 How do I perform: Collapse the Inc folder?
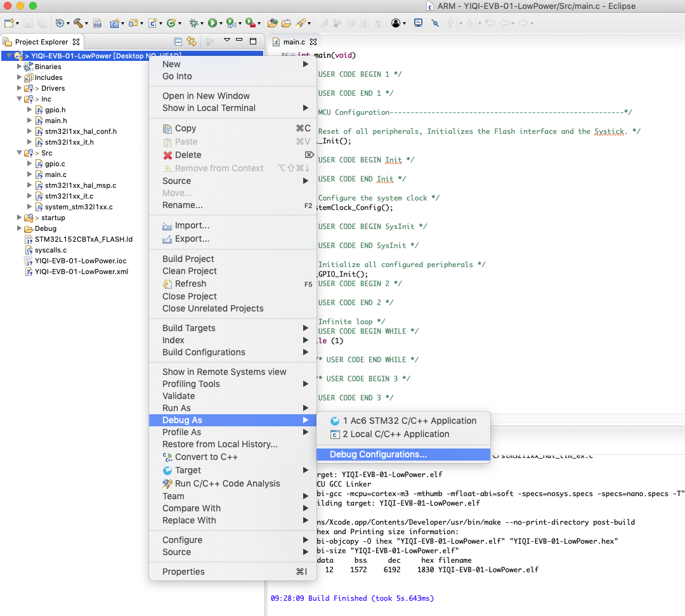[x=19, y=99]
